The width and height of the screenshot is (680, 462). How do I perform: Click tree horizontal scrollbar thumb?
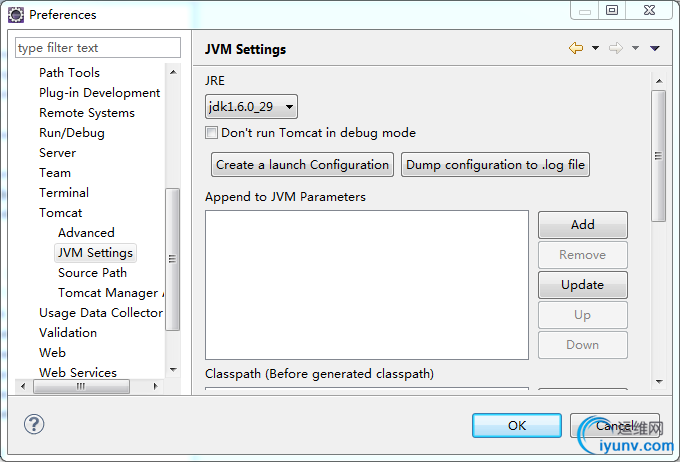[x=81, y=386]
